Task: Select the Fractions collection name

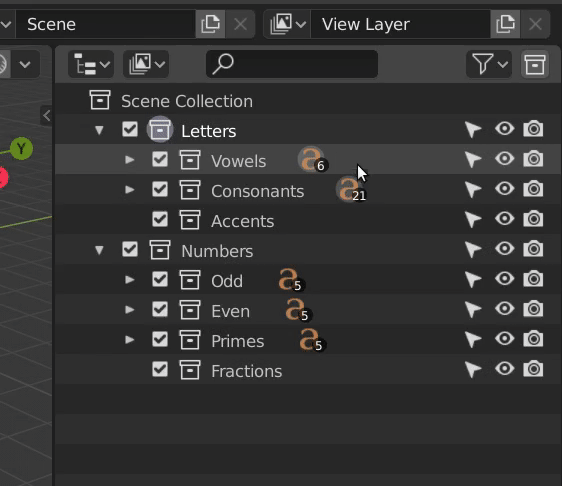Action: click(x=247, y=371)
